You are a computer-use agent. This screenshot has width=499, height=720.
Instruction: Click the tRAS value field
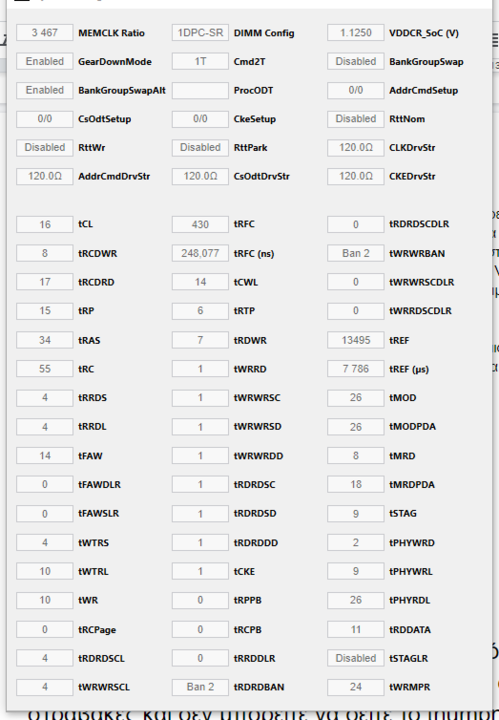[x=45, y=340]
